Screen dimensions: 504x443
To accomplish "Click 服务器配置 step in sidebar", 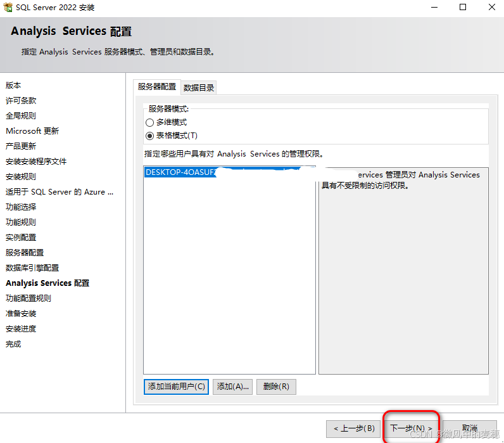I will click(x=25, y=252).
